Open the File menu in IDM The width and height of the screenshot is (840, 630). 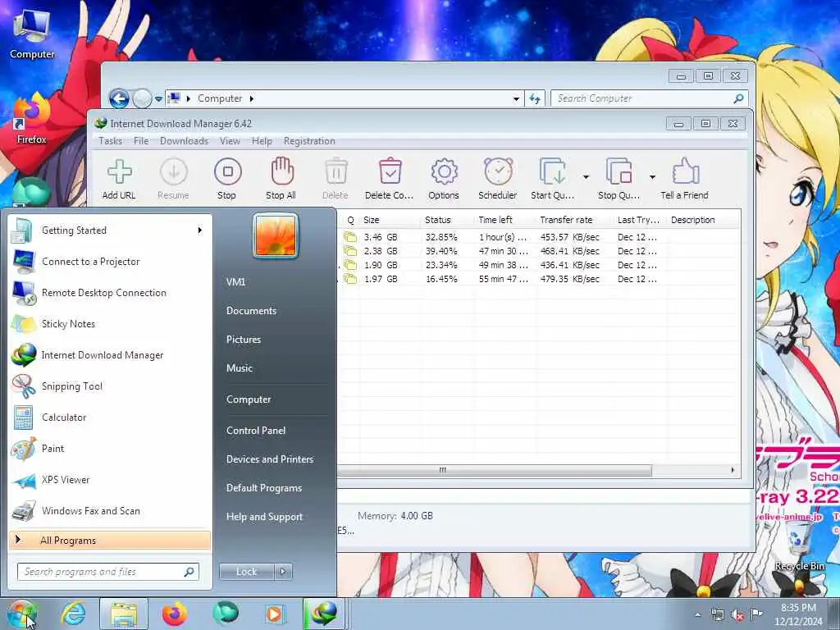[x=141, y=141]
